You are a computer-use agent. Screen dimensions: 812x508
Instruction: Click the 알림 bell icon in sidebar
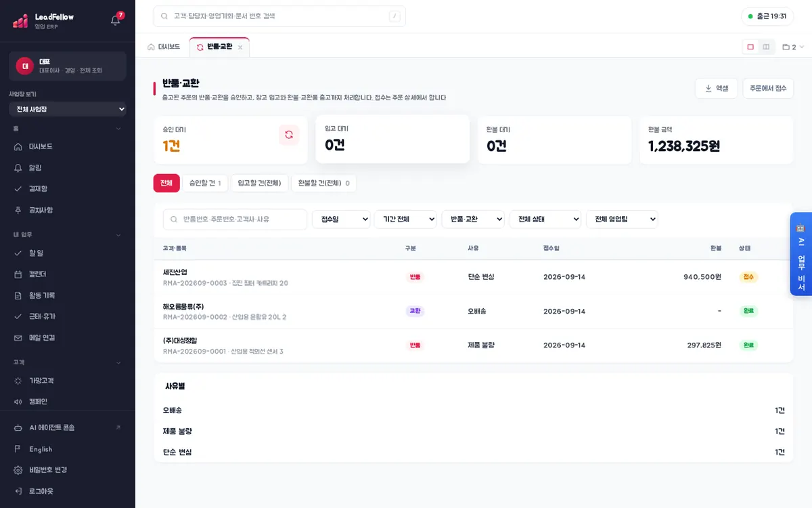[18, 167]
